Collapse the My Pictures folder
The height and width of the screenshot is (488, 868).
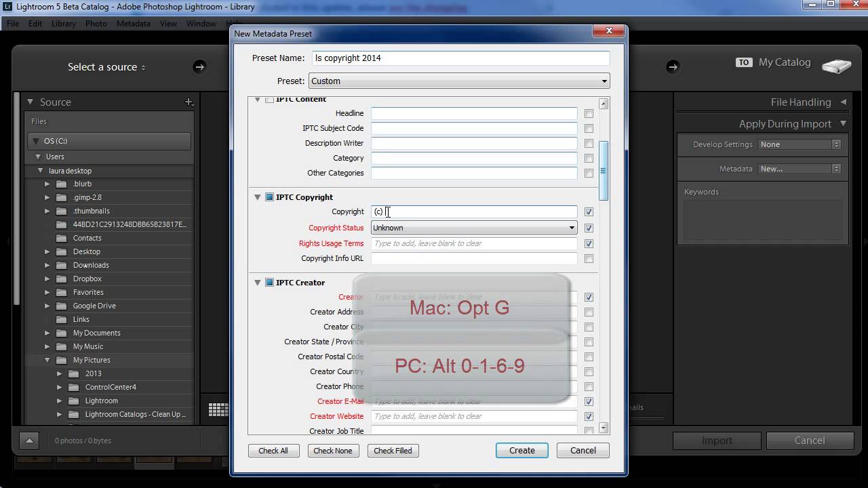click(x=47, y=360)
